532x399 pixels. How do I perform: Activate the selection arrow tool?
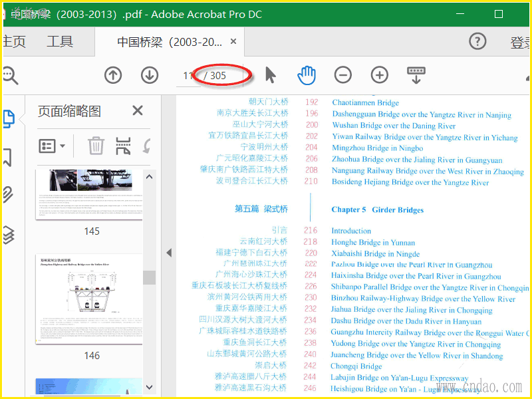[x=271, y=75]
